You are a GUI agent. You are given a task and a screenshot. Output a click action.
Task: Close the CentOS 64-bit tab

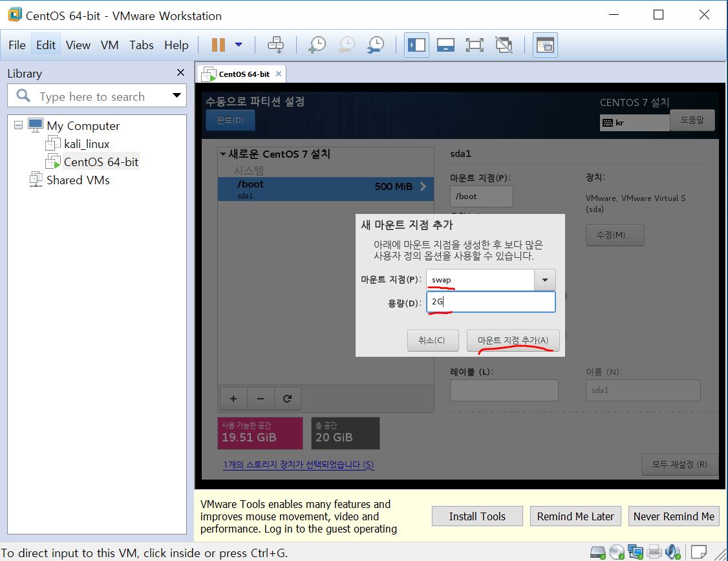coord(279,74)
